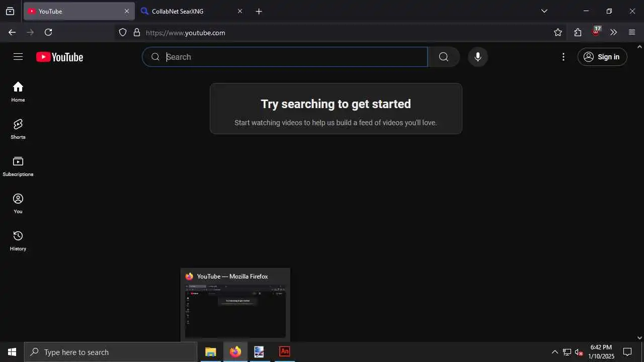The height and width of the screenshot is (362, 644).
Task: Open network status tray icon
Action: coord(567,352)
